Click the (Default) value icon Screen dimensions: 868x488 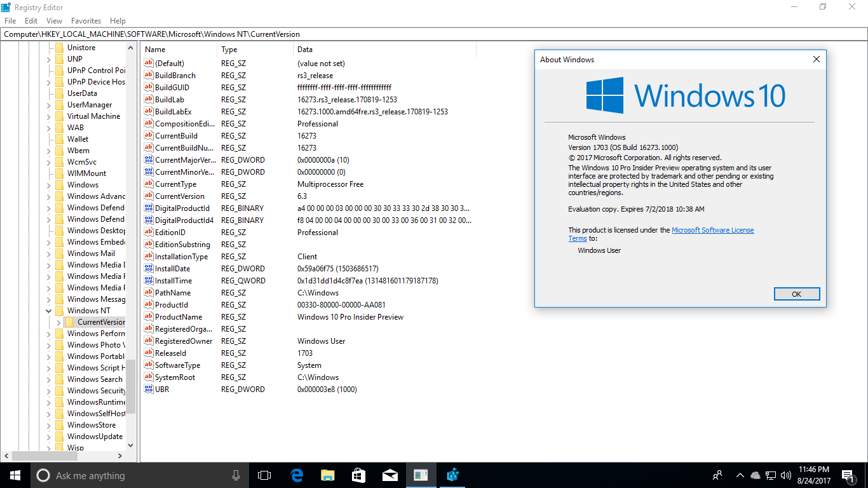(149, 63)
